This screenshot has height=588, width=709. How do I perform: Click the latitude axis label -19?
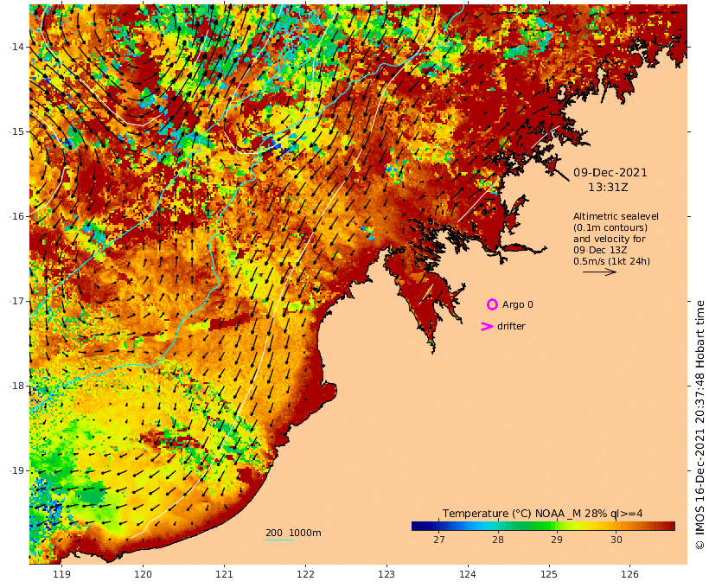(x=16, y=470)
